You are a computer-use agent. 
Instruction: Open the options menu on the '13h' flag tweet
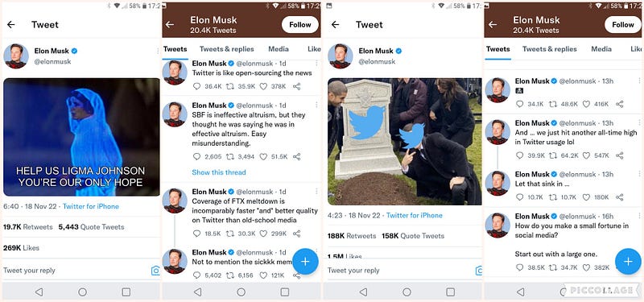[x=639, y=81]
